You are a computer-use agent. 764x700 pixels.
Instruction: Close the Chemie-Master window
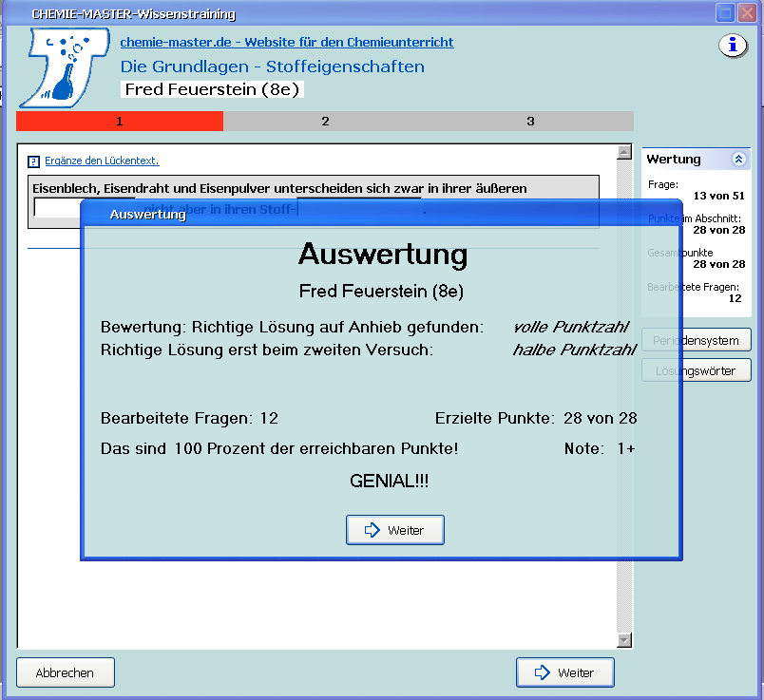coord(746,13)
